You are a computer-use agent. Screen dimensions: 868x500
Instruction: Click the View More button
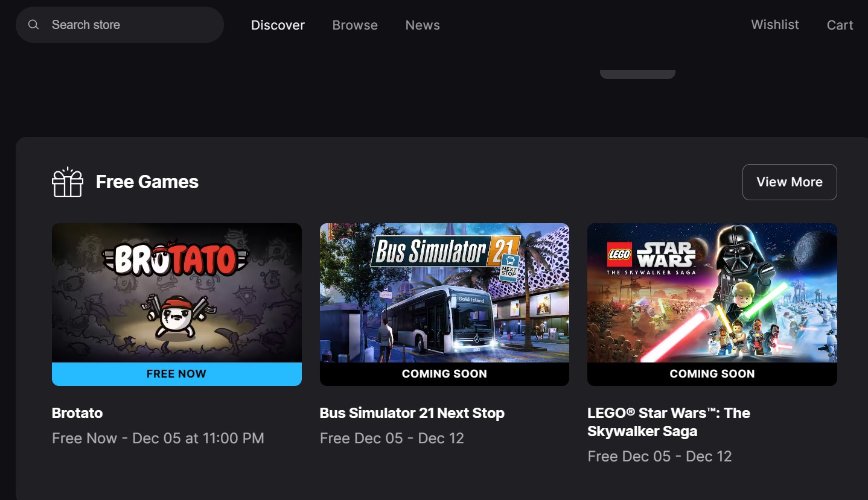[790, 182]
